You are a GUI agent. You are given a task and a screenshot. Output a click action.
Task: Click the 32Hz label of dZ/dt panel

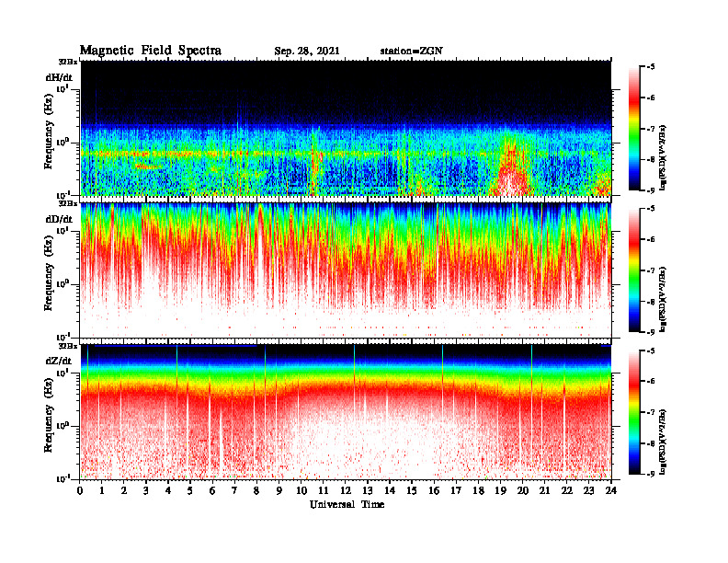click(68, 346)
